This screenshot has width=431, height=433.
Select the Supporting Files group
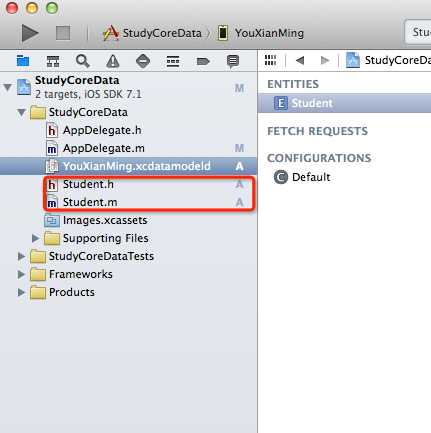128,238
